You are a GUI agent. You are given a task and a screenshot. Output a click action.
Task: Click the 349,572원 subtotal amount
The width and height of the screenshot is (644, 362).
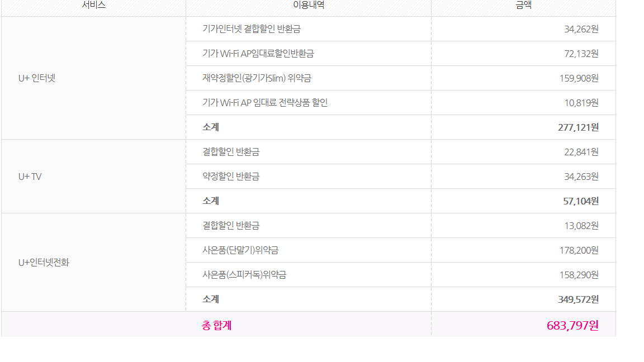point(578,299)
